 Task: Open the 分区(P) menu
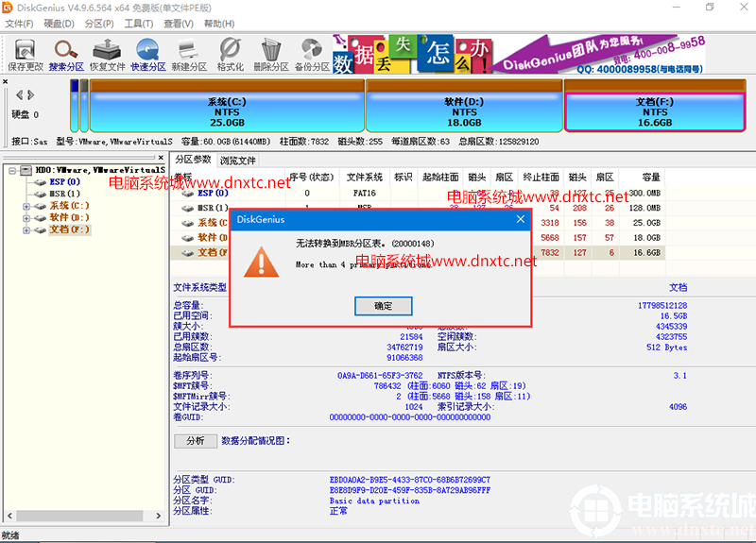click(99, 24)
